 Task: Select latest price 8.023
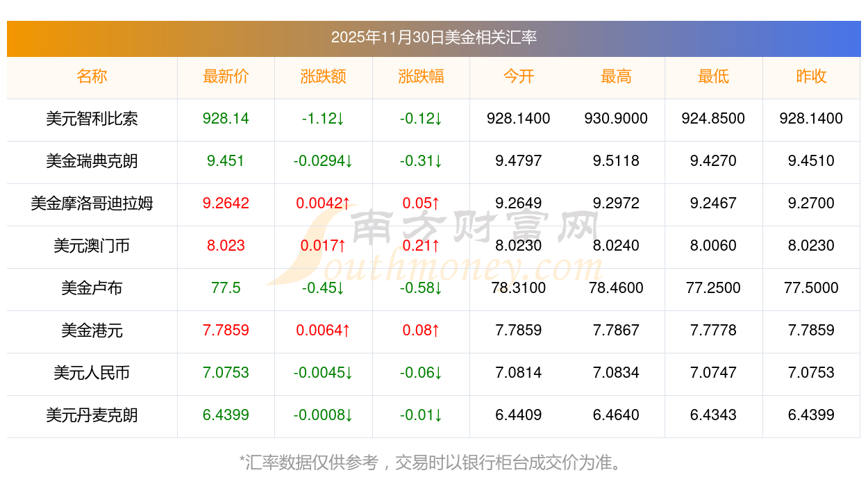coord(226,246)
